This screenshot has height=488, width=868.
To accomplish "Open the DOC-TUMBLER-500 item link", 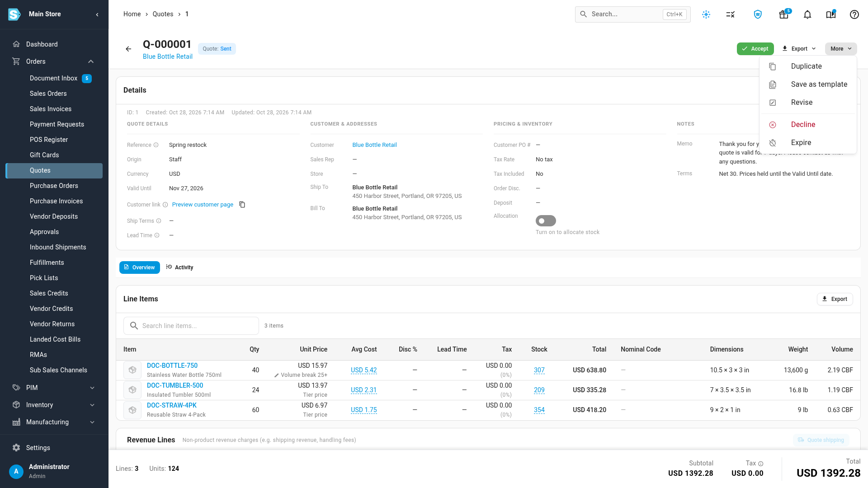I will click(x=175, y=385).
